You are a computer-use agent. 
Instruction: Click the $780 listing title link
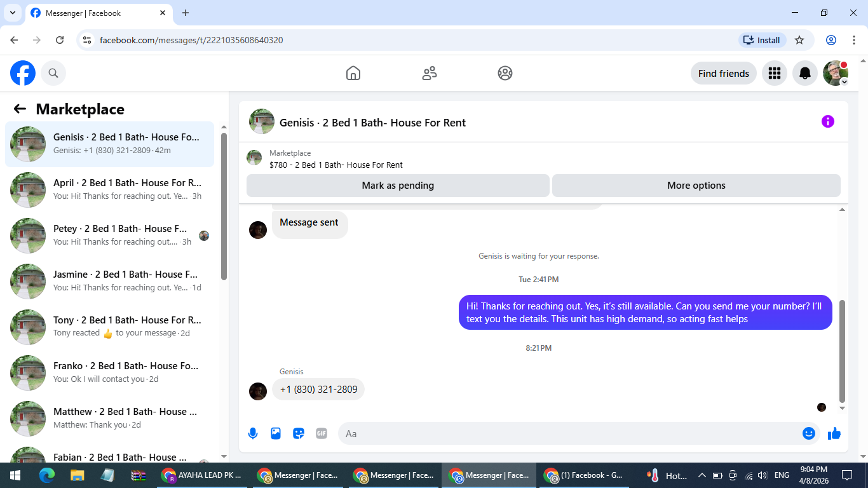point(336,165)
